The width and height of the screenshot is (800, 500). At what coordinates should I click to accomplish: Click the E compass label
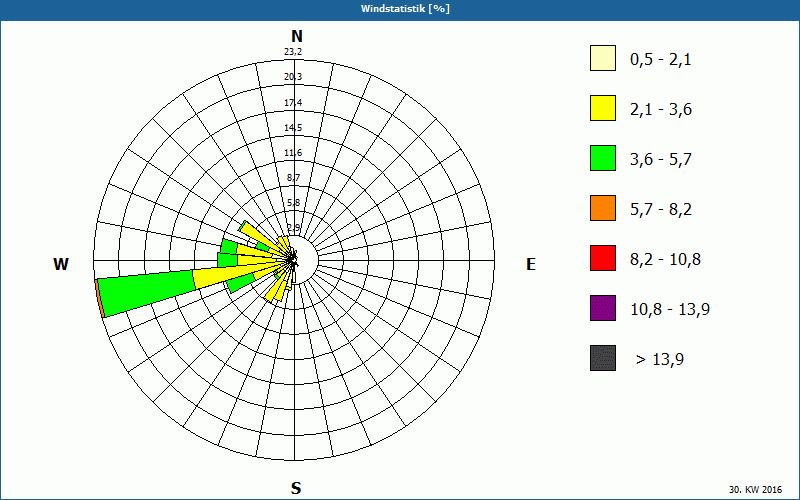[x=531, y=264]
